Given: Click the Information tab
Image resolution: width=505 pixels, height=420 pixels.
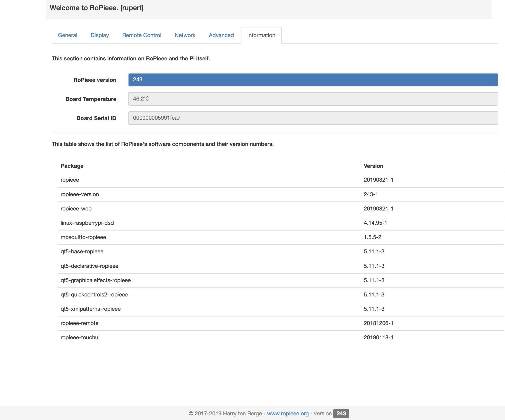Looking at the screenshot, I should pyautogui.click(x=261, y=35).
